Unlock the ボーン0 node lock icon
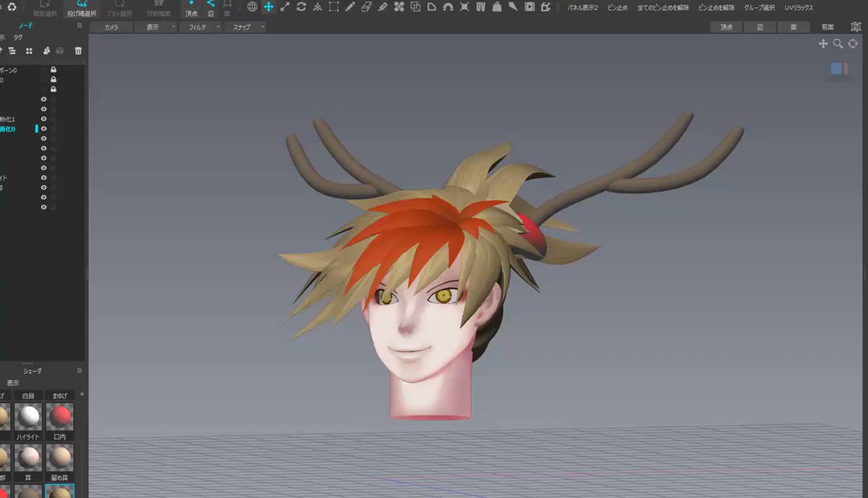Viewport: 868px width, 498px height. click(x=54, y=70)
